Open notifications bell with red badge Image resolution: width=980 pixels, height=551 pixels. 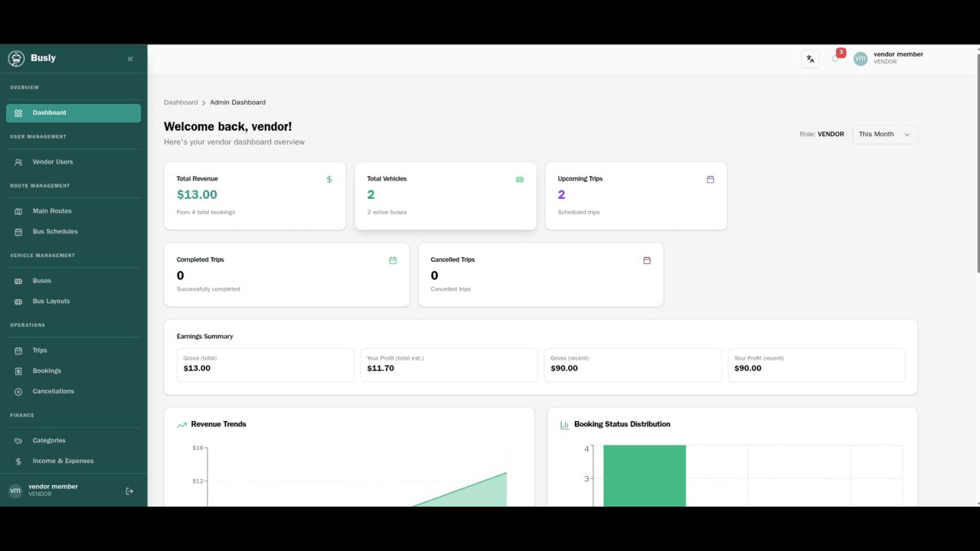(x=835, y=58)
